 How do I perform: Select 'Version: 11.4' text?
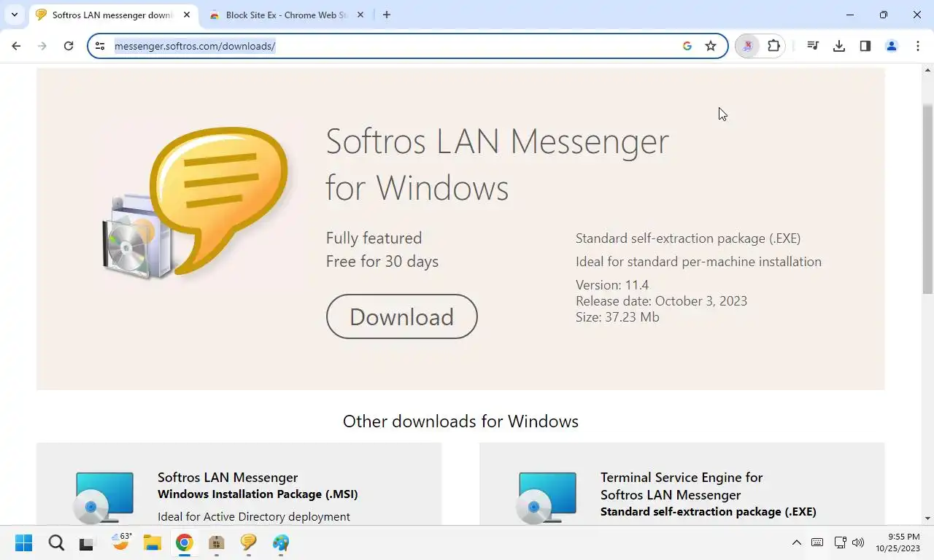point(612,285)
